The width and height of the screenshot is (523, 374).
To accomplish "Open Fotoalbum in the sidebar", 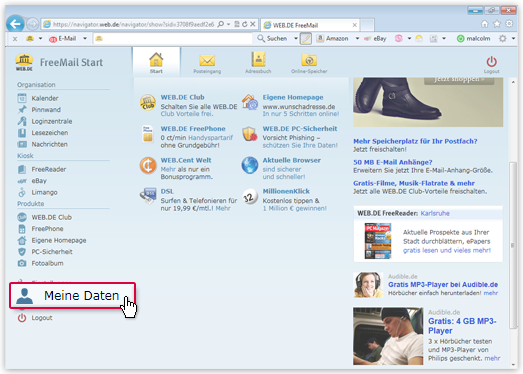I will (x=40, y=264).
